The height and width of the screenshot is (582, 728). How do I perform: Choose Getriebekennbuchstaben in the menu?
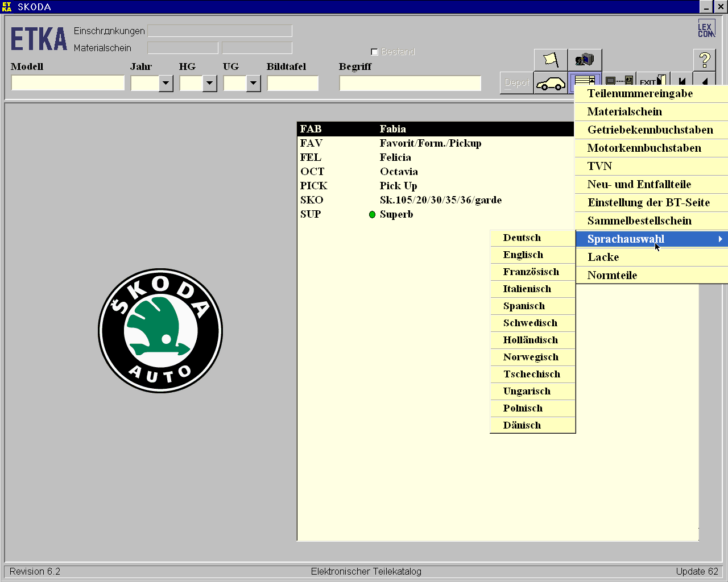click(x=652, y=130)
